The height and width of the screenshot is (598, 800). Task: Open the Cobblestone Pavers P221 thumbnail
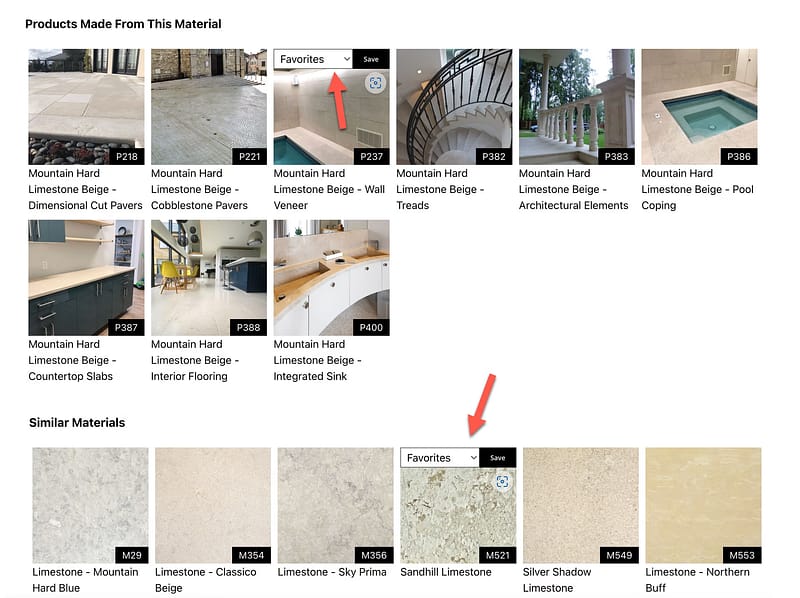209,107
